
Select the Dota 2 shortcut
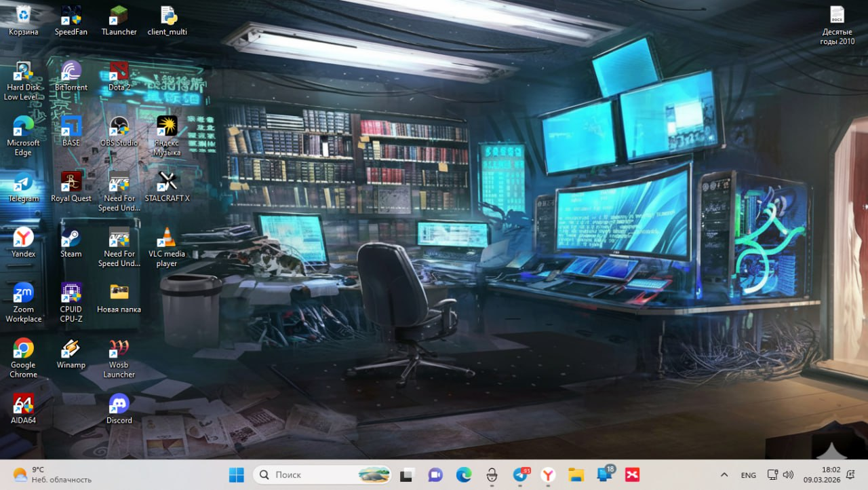119,76
